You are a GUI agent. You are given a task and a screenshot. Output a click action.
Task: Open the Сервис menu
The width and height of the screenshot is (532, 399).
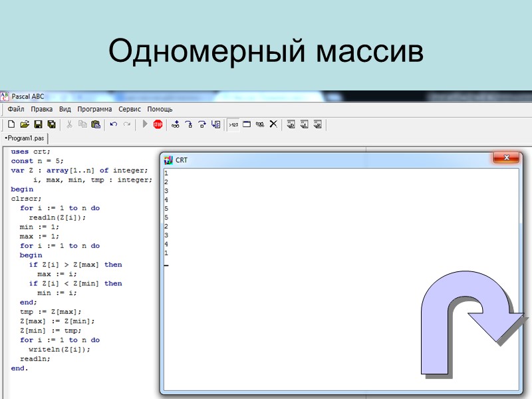(x=130, y=108)
